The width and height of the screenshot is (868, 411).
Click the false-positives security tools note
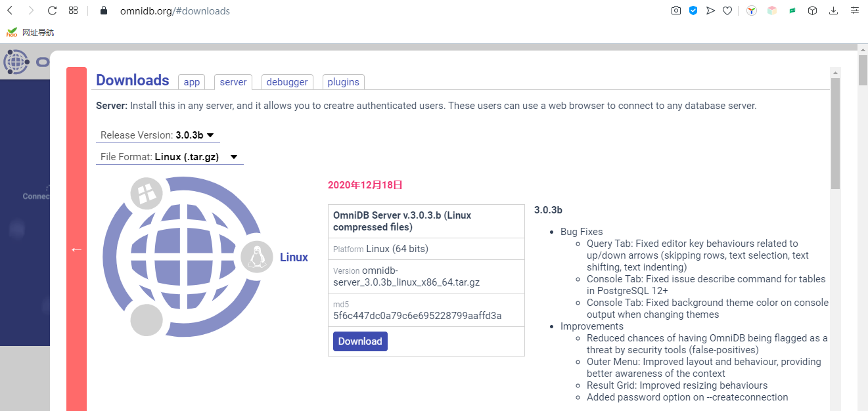coord(707,344)
